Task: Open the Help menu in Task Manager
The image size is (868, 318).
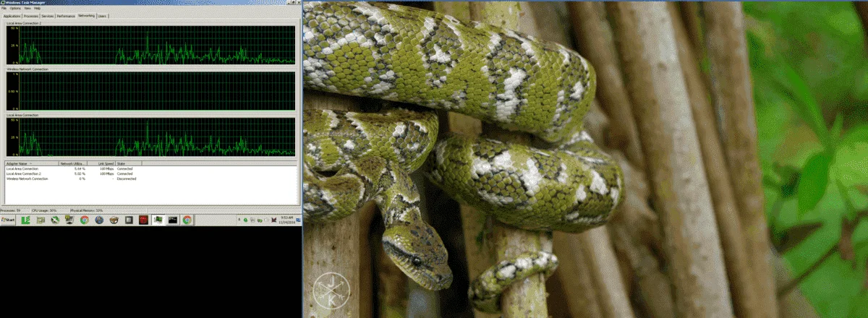Action: (37, 8)
